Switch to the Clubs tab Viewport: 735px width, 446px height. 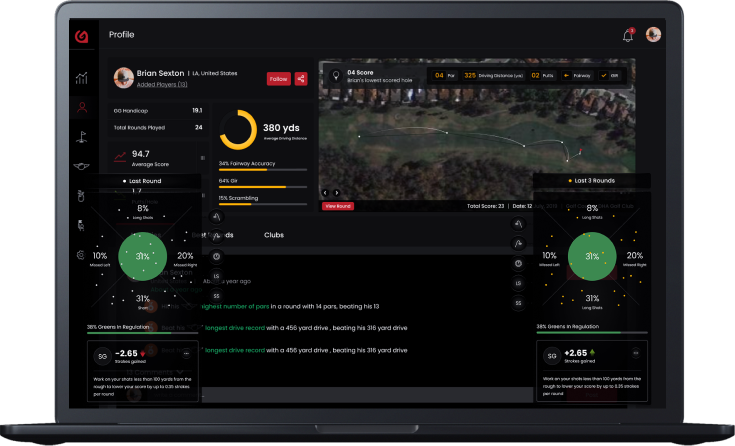[274, 235]
